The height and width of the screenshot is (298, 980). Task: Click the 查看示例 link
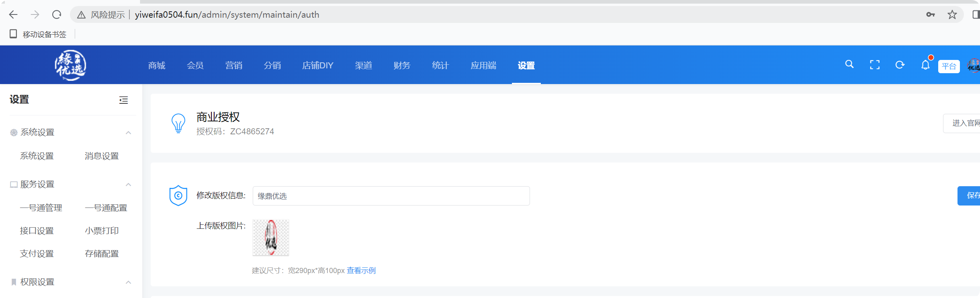pyautogui.click(x=361, y=271)
